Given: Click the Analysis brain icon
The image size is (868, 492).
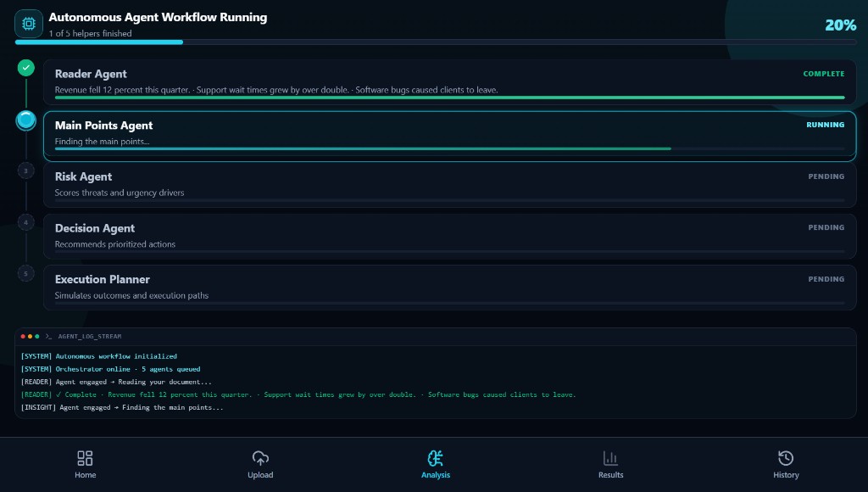Looking at the screenshot, I should tap(436, 458).
